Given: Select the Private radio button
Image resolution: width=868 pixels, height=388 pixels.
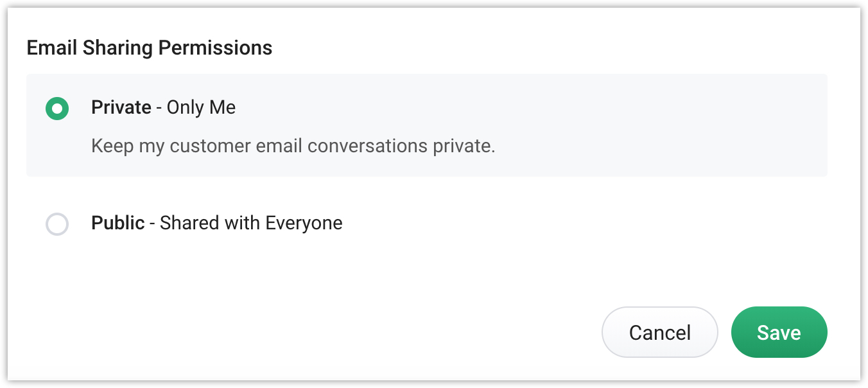Looking at the screenshot, I should coord(57,109).
